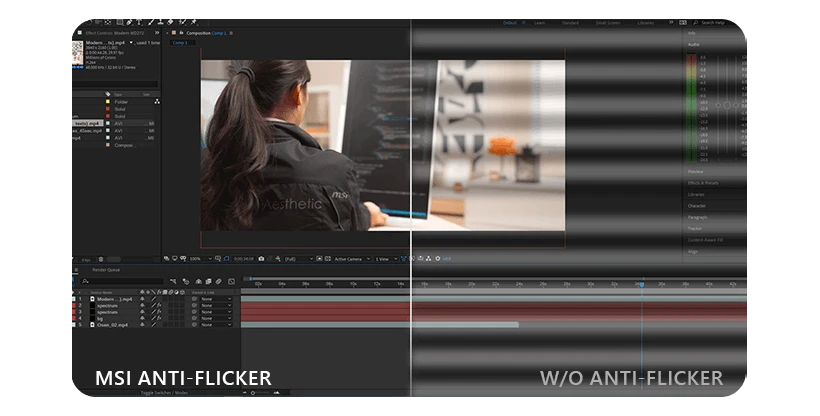Open the parent dropdown for layer 1

pos(215,299)
